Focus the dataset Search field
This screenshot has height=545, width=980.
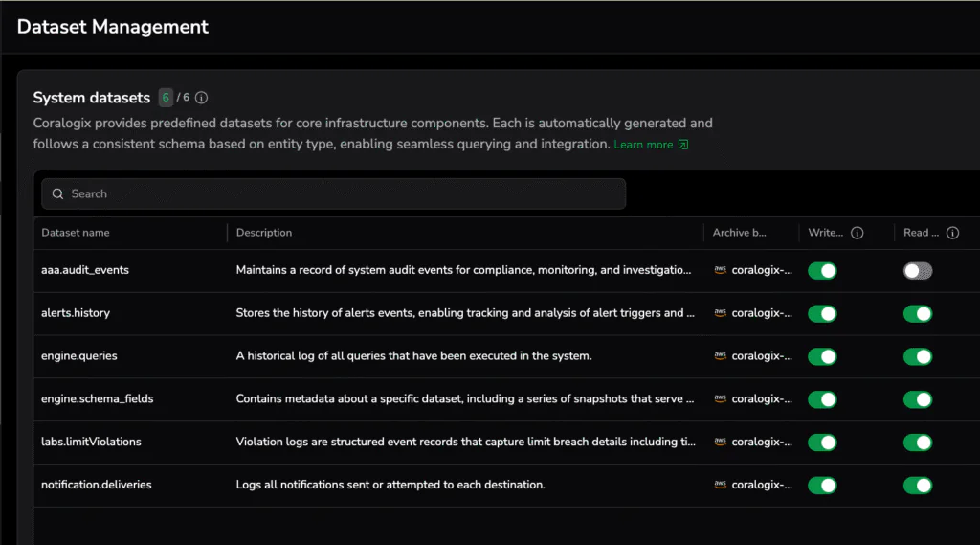pyautogui.click(x=333, y=194)
